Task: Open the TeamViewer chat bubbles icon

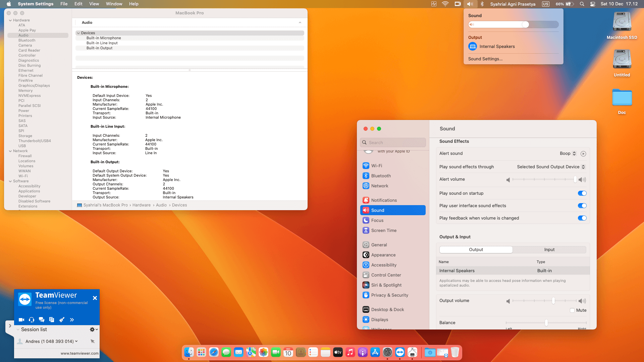Action: [x=42, y=320]
